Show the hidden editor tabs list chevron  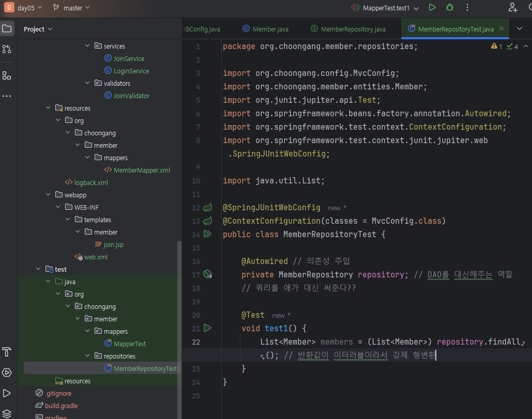tap(520, 28)
